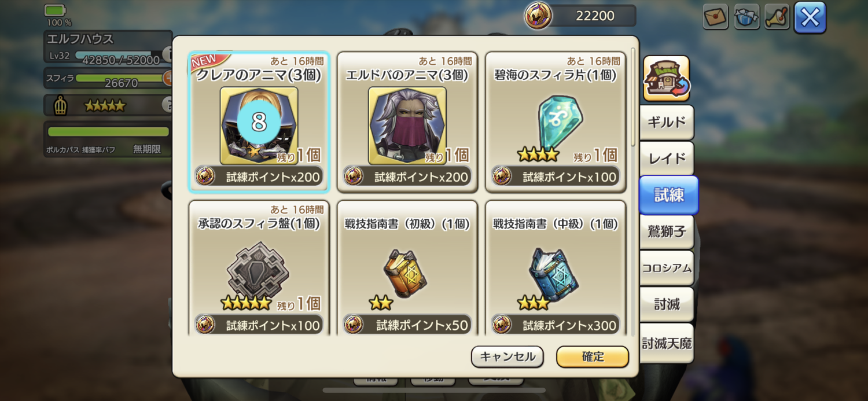The image size is (868, 401).
Task: Close the screen with blue X button
Action: click(810, 17)
